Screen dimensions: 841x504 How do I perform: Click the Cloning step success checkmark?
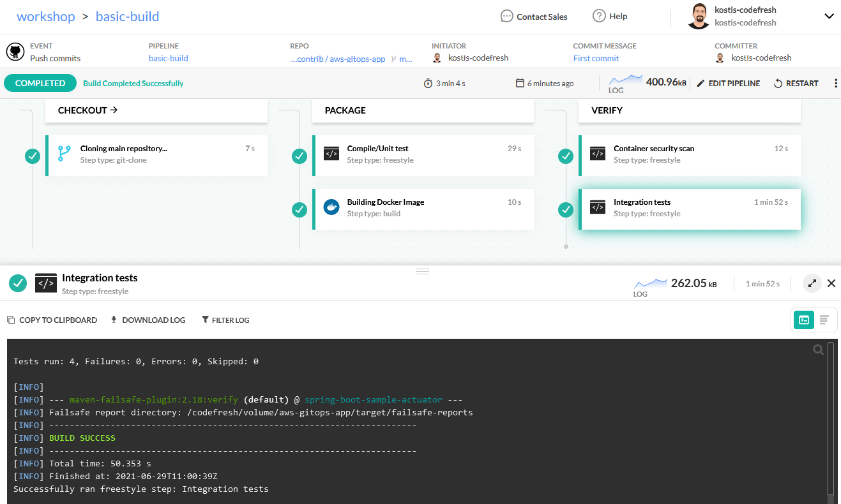[33, 156]
